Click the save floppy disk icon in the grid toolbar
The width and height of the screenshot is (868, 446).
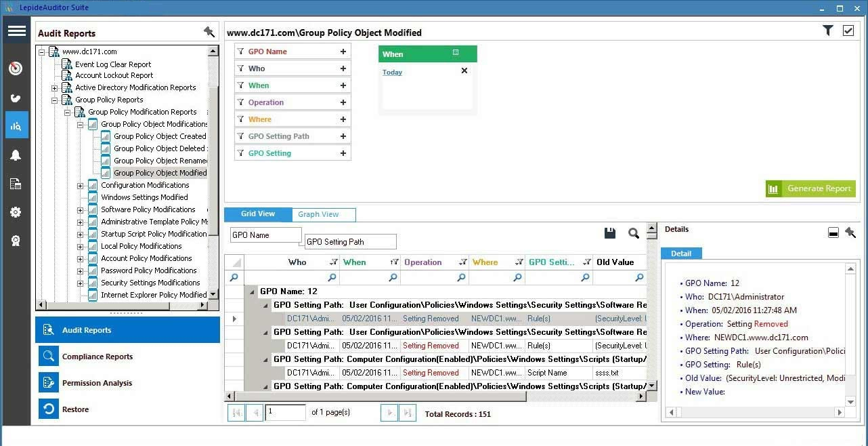tap(610, 233)
